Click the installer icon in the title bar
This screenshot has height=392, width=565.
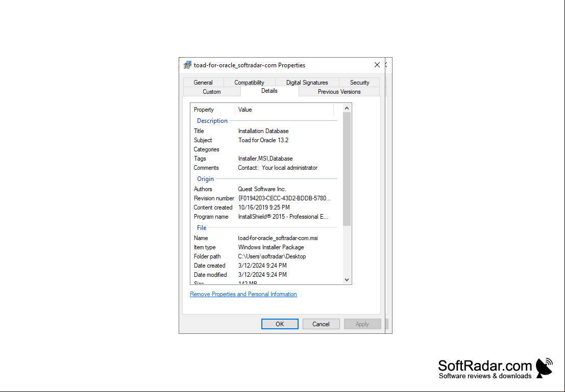[187, 65]
